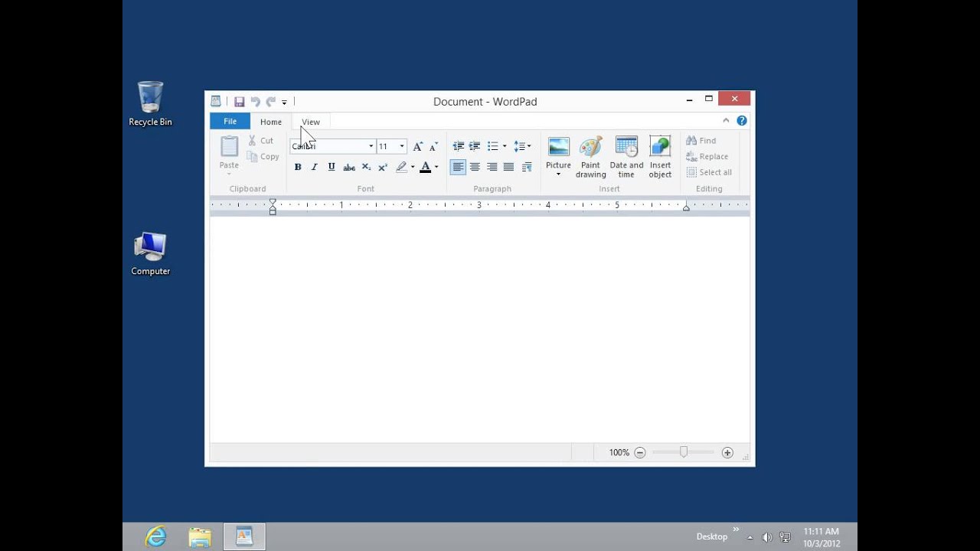Open Internet Explorer from the taskbar
980x551 pixels.
[x=155, y=536]
